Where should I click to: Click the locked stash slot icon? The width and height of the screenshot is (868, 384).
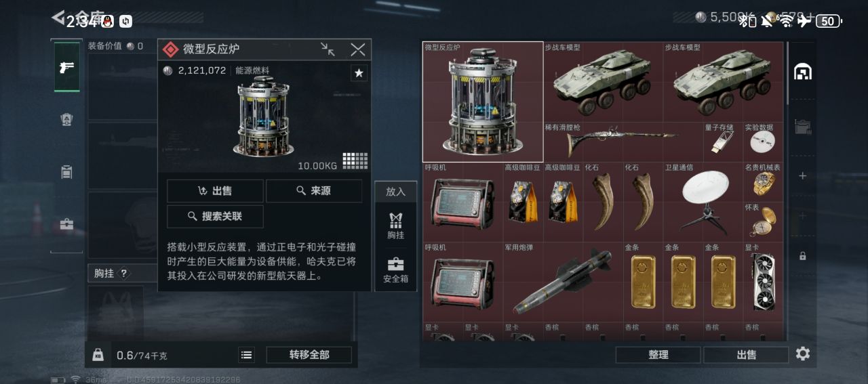(803, 256)
